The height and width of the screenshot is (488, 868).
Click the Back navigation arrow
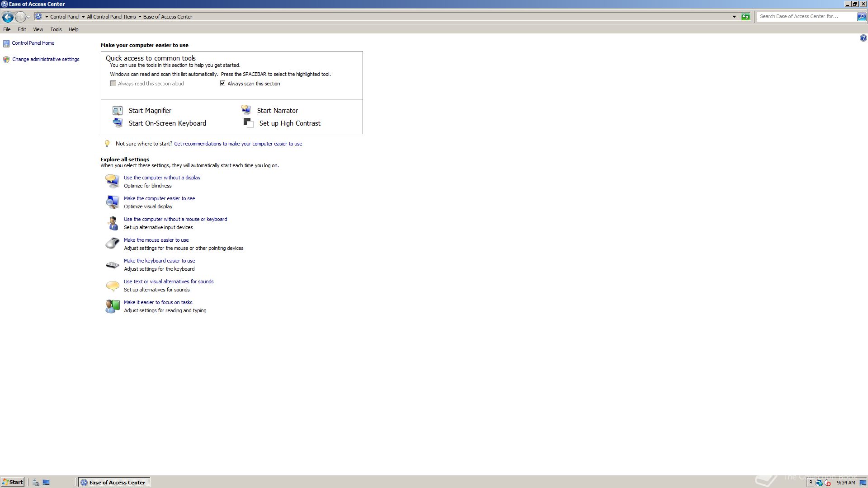coord(8,17)
